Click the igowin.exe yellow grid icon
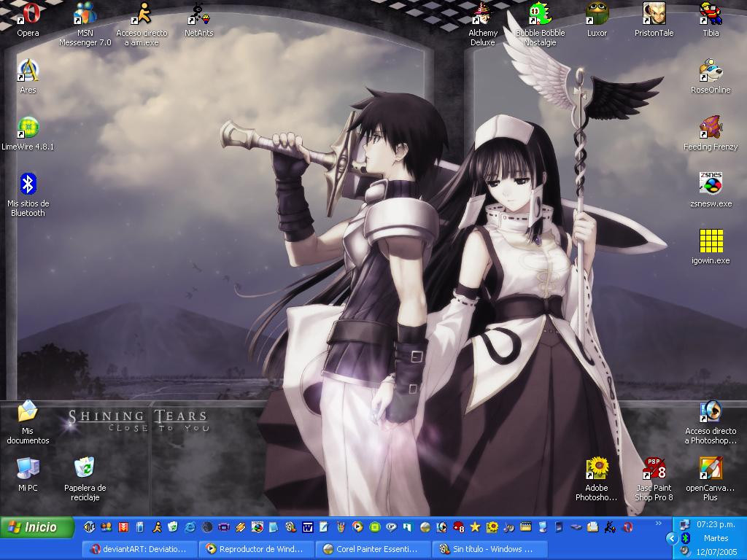 tap(711, 248)
